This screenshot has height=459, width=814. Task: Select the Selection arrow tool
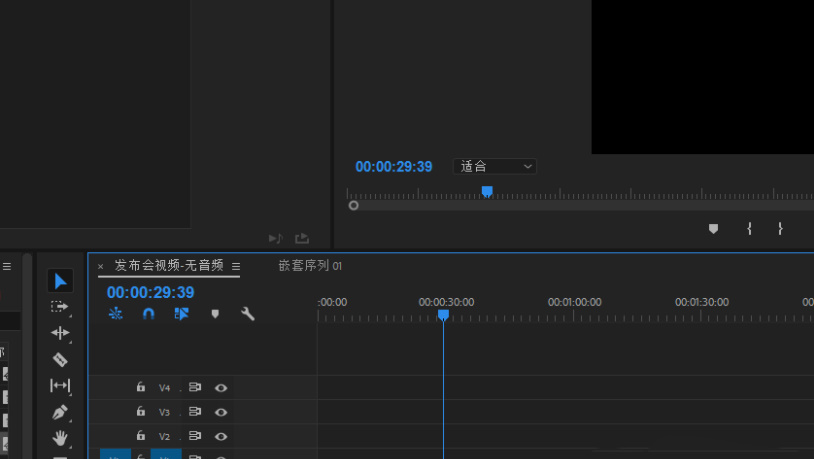click(x=60, y=281)
